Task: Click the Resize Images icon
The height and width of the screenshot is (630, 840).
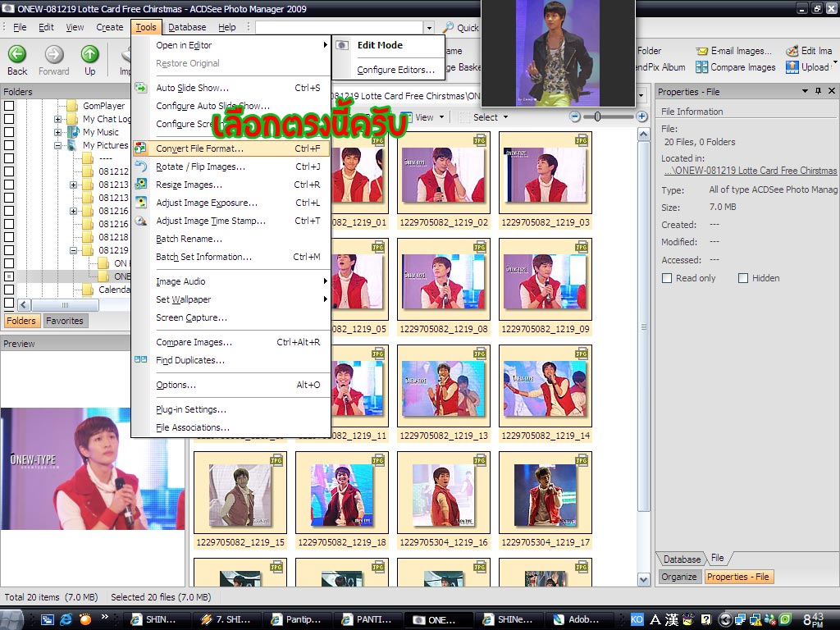Action: [x=141, y=185]
